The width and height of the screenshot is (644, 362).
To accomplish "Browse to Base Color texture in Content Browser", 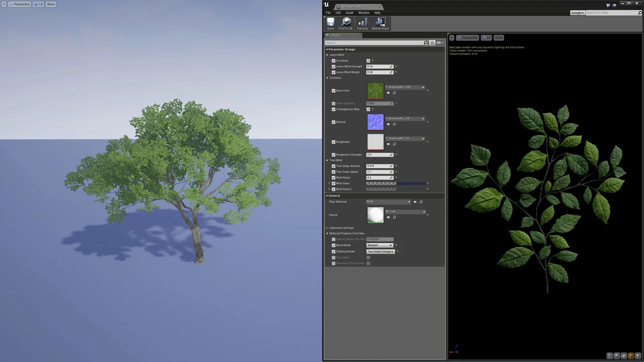I will [x=394, y=93].
